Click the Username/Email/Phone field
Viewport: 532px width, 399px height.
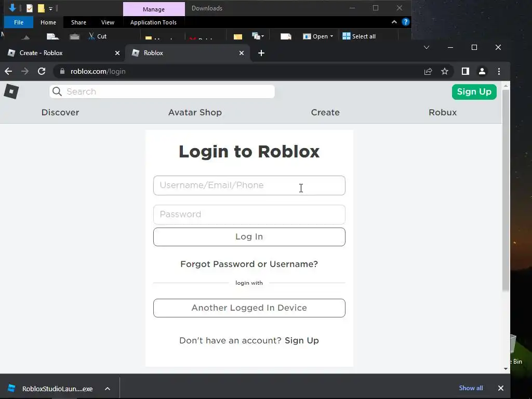[249, 185]
